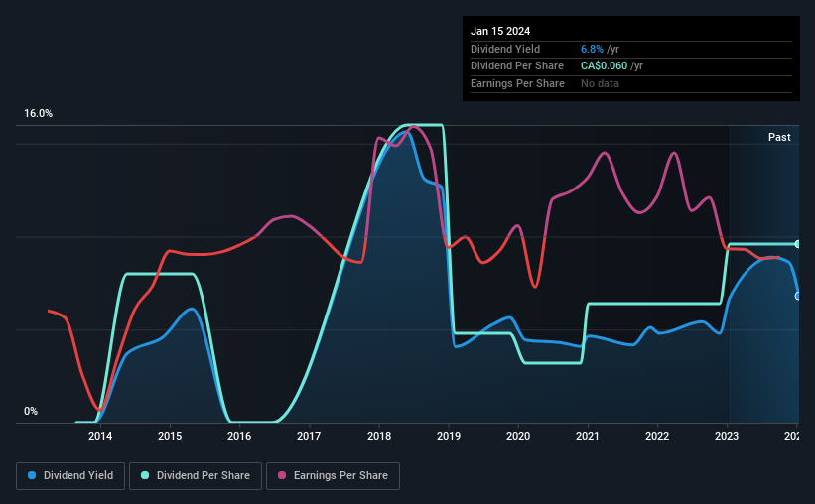This screenshot has width=815, height=504.
Task: Select the 2023 axis label
Action: [727, 436]
